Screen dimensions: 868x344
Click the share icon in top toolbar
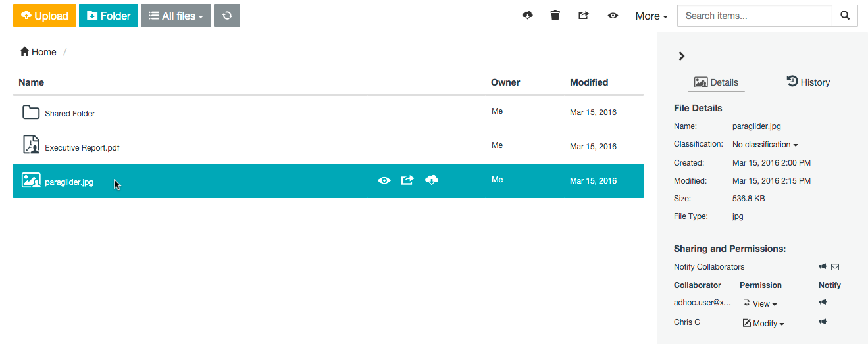pyautogui.click(x=583, y=16)
